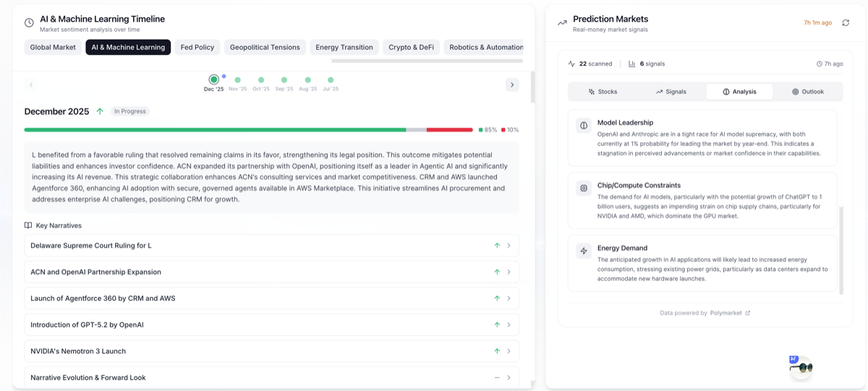Click the Chip/Compute Constraints chip icon

click(584, 189)
